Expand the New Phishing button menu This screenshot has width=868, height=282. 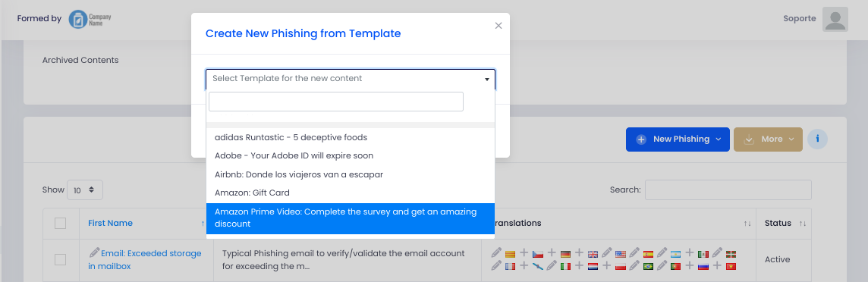(x=678, y=139)
